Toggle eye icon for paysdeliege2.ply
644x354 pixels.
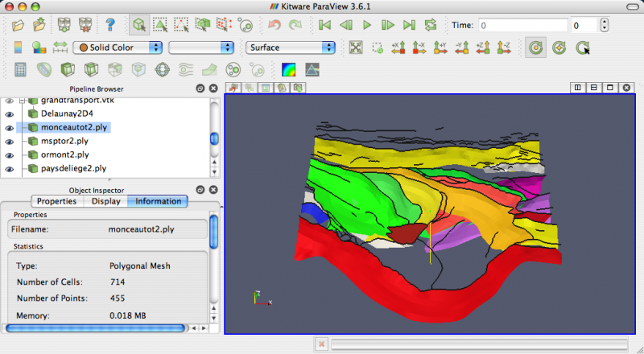pyautogui.click(x=10, y=168)
